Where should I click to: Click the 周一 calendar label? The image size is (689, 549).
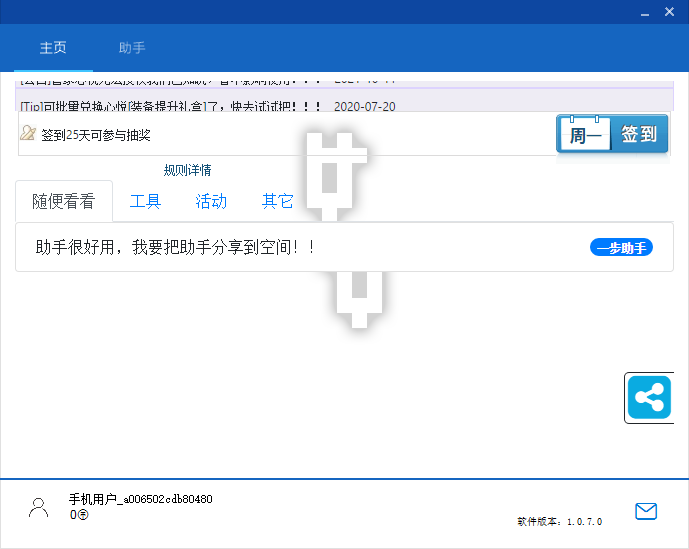[585, 135]
